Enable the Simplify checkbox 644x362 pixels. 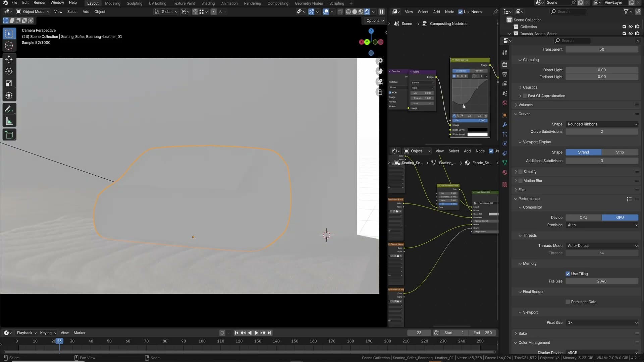(520, 172)
